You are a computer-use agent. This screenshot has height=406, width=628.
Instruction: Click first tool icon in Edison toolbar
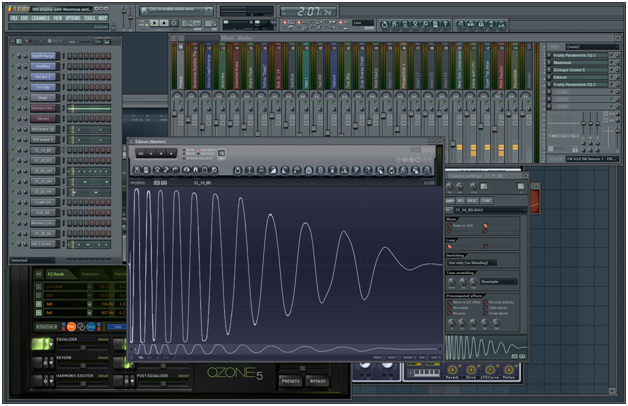[x=137, y=170]
